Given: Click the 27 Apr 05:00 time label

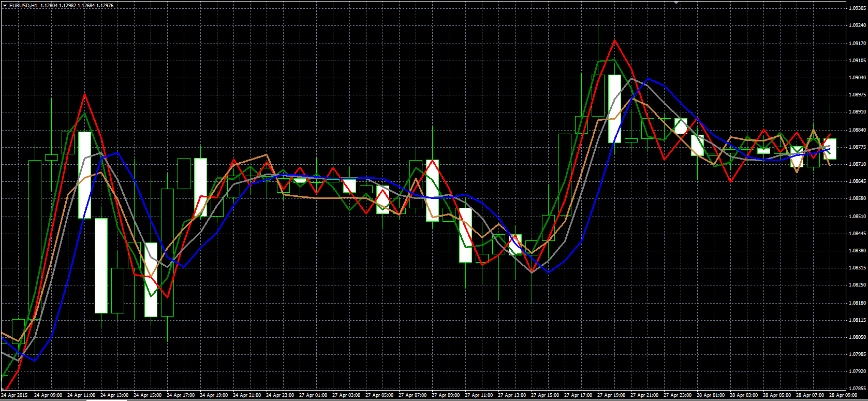Looking at the screenshot, I should click(379, 395).
